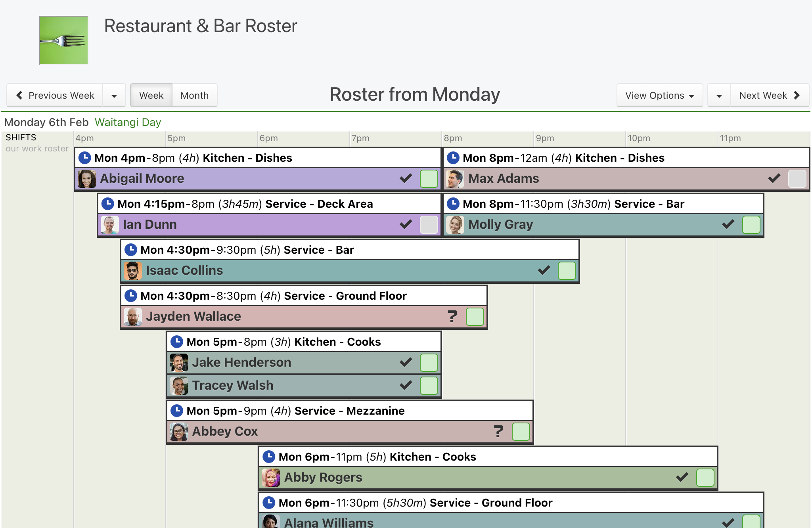Toggle Jake Henderson's green checkbox
The height and width of the screenshot is (528, 812).
coord(429,363)
